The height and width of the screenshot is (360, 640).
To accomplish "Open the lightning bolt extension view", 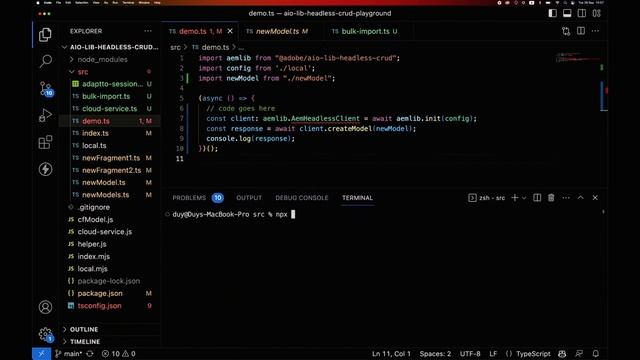I will pyautogui.click(x=45, y=169).
